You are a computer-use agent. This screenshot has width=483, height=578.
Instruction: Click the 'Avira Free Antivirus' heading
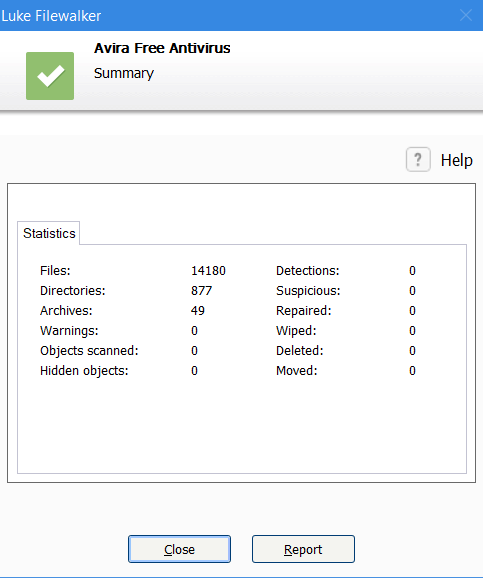click(x=162, y=48)
